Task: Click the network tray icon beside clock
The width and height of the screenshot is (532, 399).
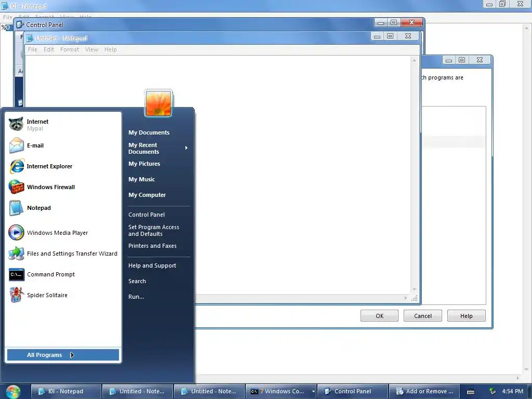Action: click(x=493, y=391)
